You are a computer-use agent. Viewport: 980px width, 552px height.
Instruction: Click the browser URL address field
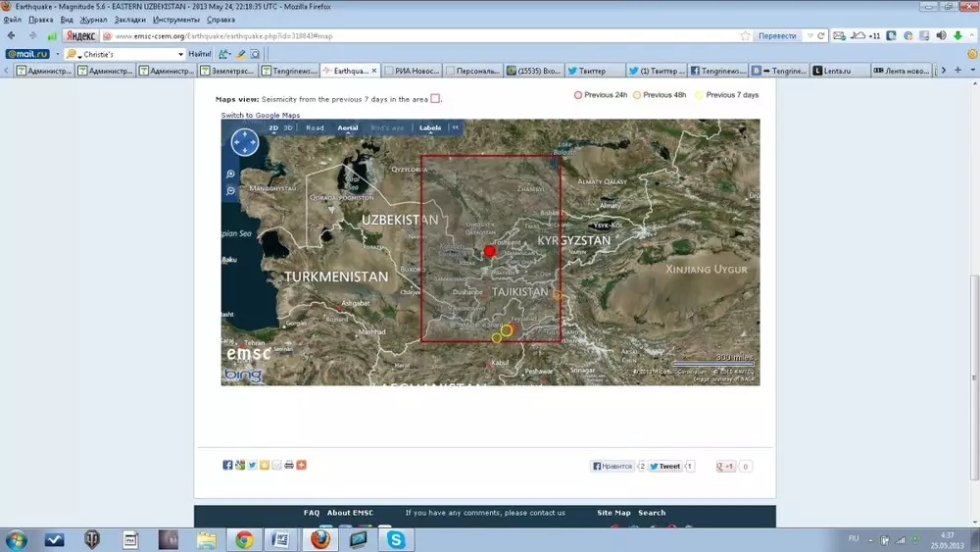[421, 36]
